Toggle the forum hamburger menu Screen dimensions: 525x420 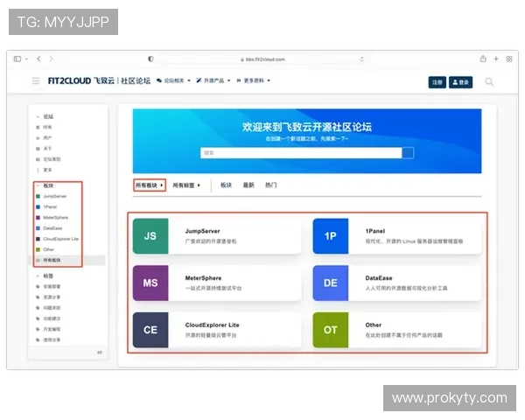36,80
